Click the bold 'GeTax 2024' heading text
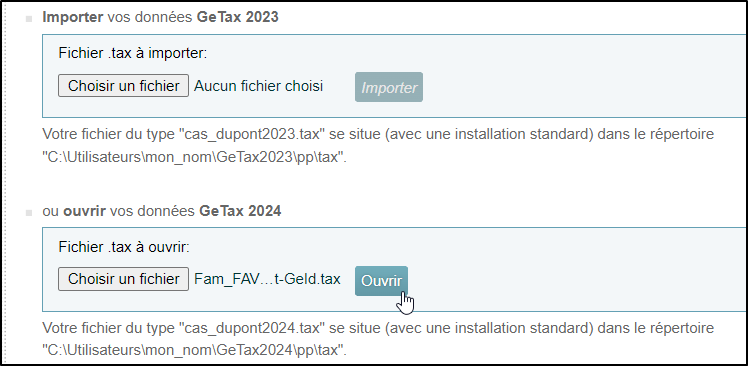 (240, 211)
